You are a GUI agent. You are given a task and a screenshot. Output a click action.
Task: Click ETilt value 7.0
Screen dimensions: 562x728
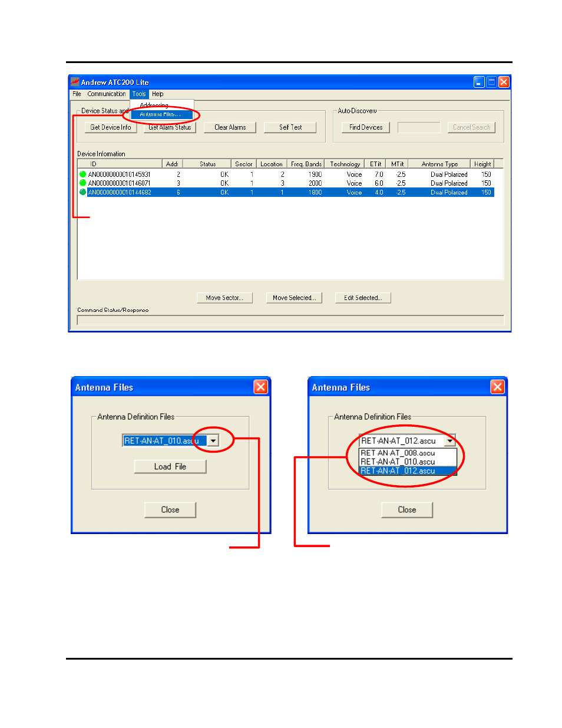[x=379, y=174]
